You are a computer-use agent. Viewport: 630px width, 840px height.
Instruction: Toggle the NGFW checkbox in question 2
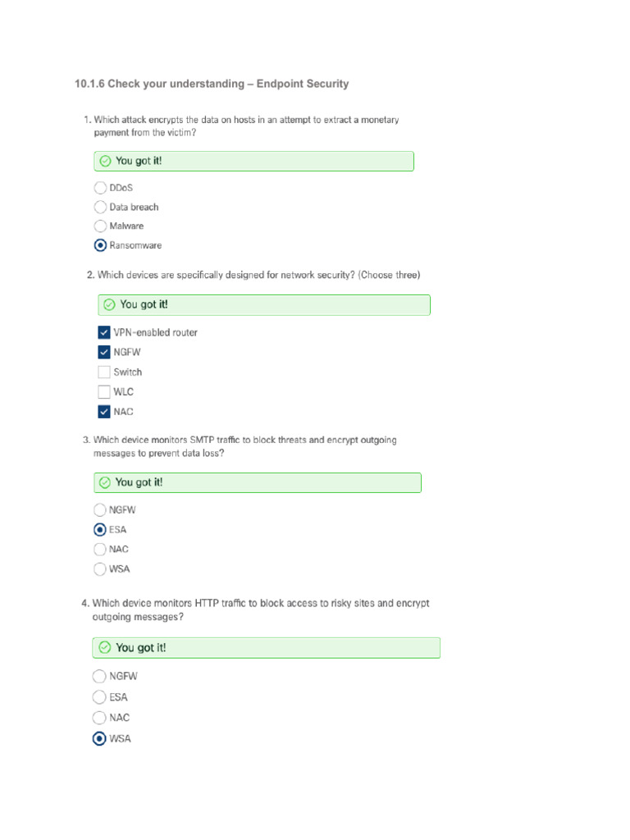pos(104,352)
